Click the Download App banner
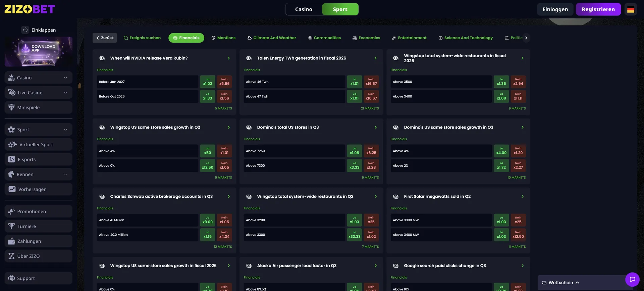The height and width of the screenshot is (291, 644). (x=39, y=52)
